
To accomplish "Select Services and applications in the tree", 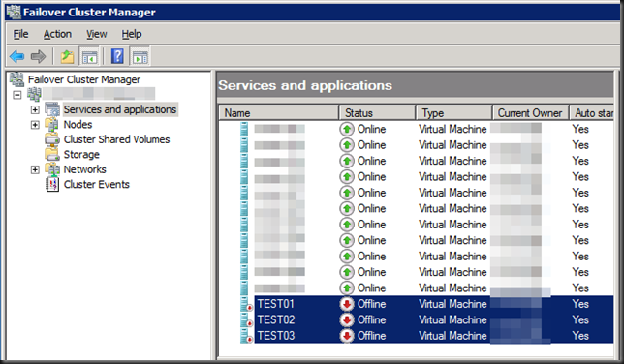I will tap(120, 109).
